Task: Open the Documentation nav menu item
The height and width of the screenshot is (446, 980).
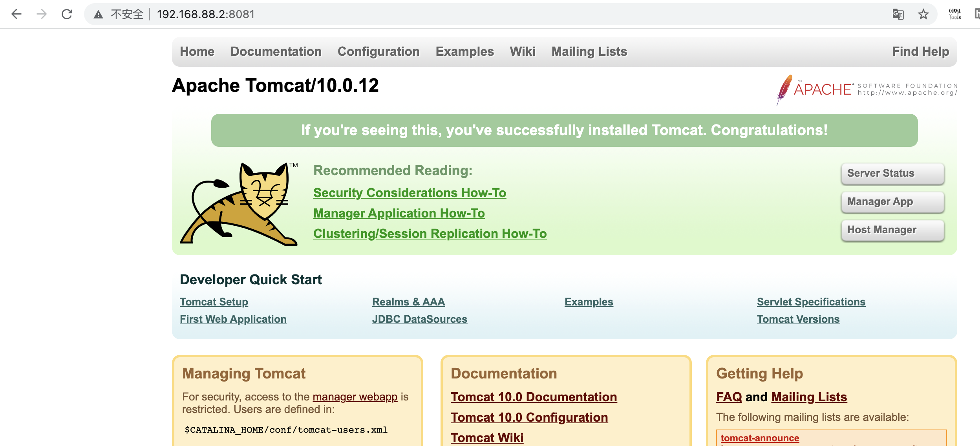Action: 276,51
